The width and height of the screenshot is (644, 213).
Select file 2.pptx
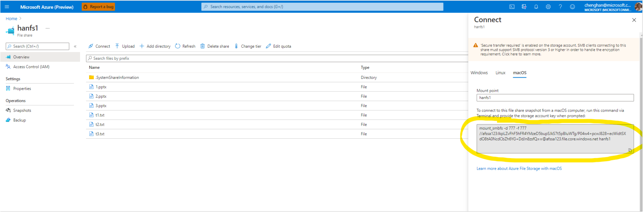(101, 96)
